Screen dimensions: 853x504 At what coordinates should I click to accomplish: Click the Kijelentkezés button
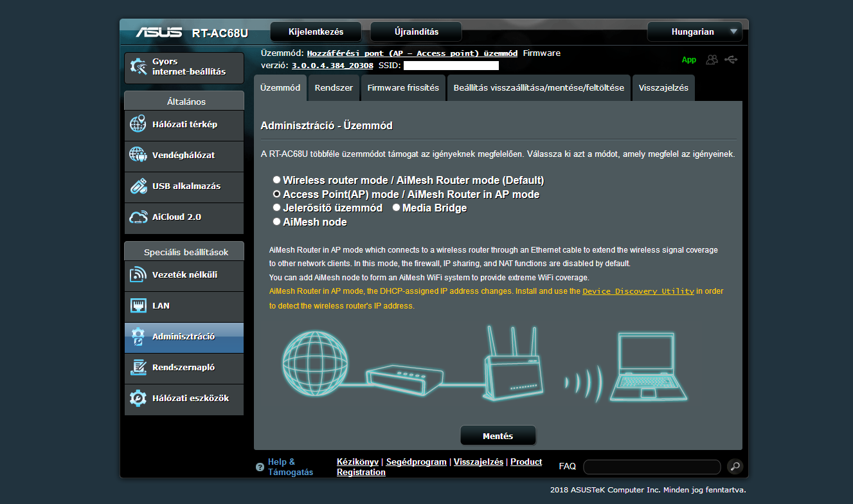(316, 32)
